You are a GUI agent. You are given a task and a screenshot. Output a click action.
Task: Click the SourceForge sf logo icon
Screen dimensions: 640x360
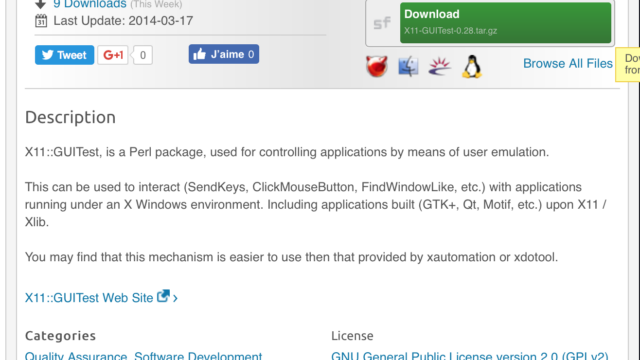click(x=382, y=23)
